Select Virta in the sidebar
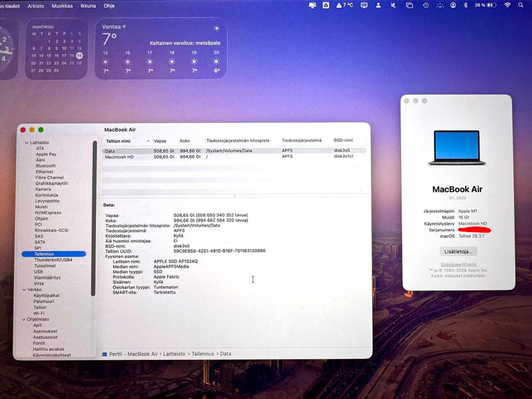 (39, 283)
